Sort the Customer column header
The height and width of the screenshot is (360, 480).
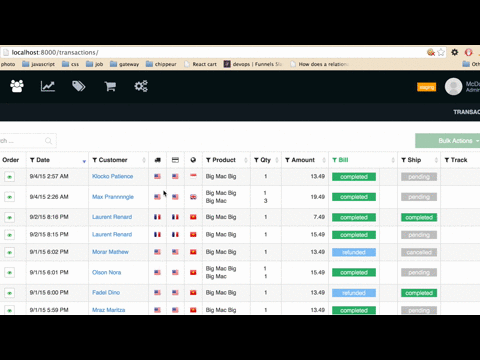pyautogui.click(x=119, y=160)
